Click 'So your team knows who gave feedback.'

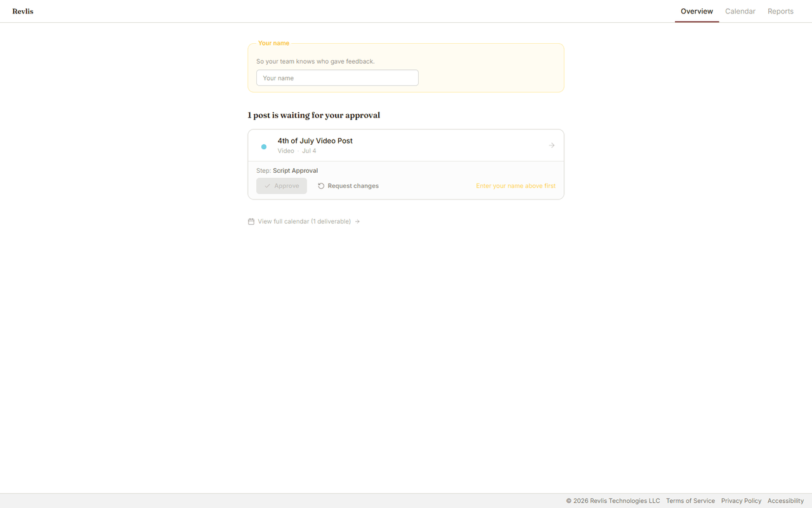click(x=315, y=62)
